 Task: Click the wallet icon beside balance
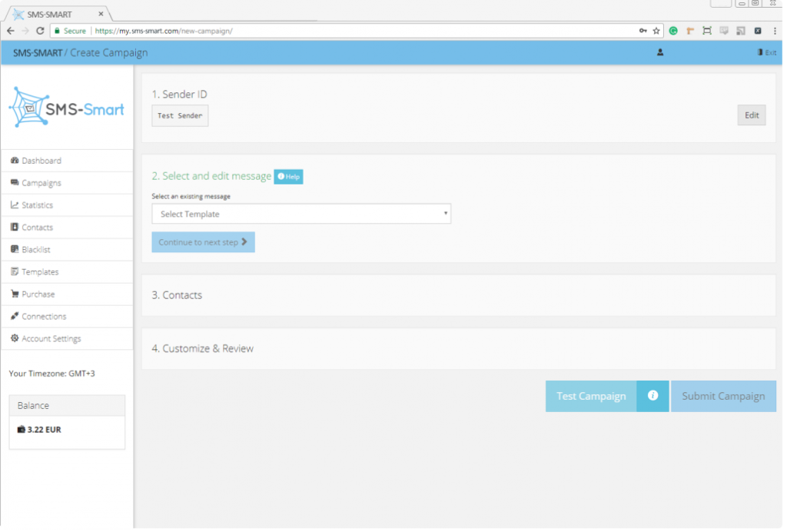point(21,431)
